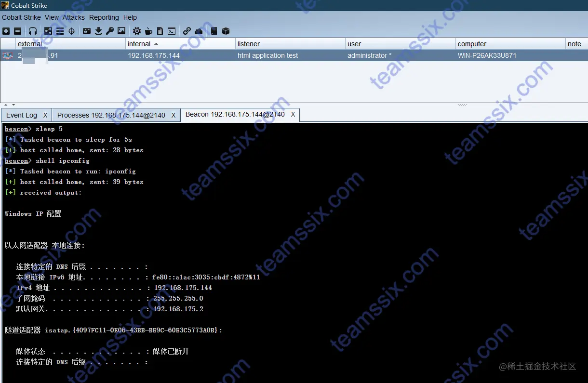The height and width of the screenshot is (383, 588).
Task: Click the IPv4 address 192.168.175.144 in output
Action: pos(183,288)
